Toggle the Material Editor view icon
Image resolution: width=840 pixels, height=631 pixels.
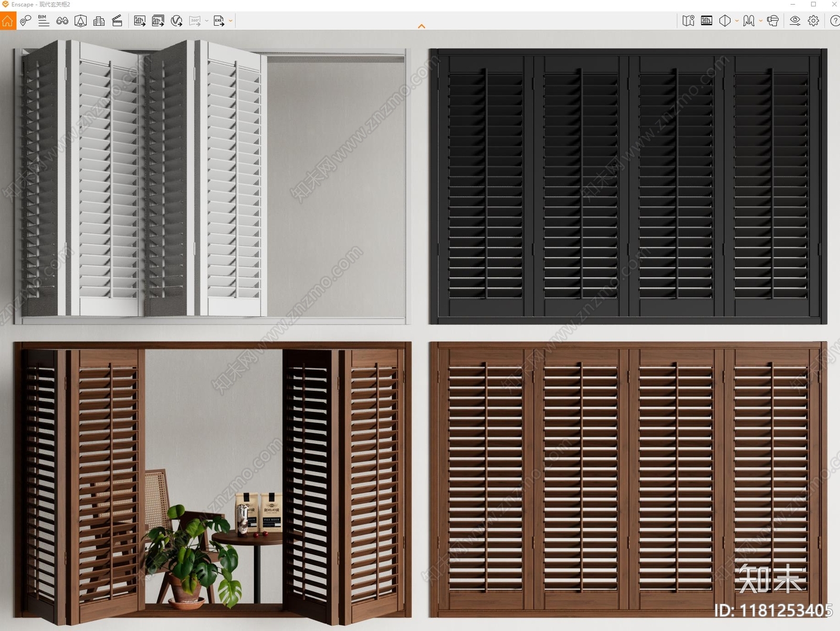[x=707, y=21]
